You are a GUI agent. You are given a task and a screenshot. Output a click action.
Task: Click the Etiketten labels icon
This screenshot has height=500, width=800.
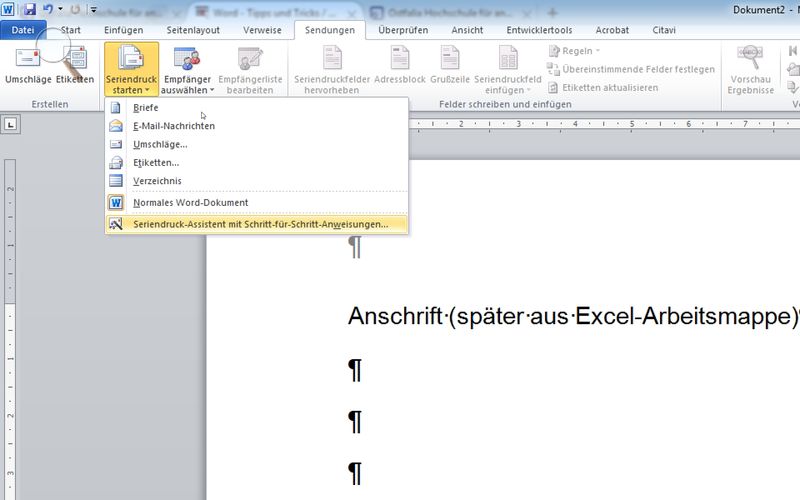pyautogui.click(x=75, y=59)
